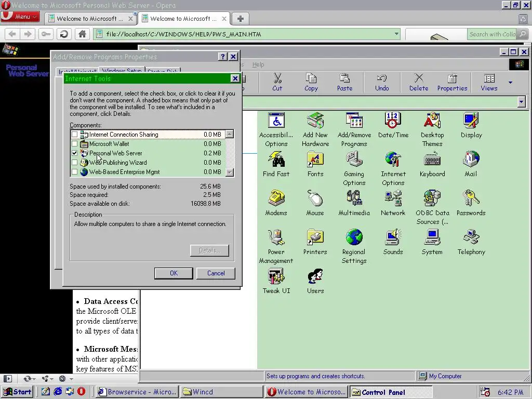The image size is (532, 399).
Task: Switch to the second Opera tab
Action: 184,19
